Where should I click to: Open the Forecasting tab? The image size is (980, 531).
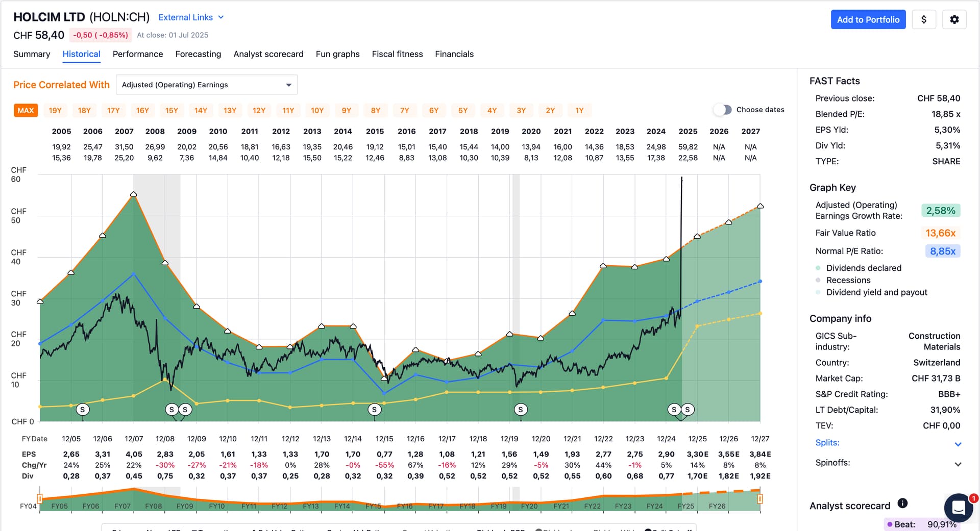click(x=198, y=54)
